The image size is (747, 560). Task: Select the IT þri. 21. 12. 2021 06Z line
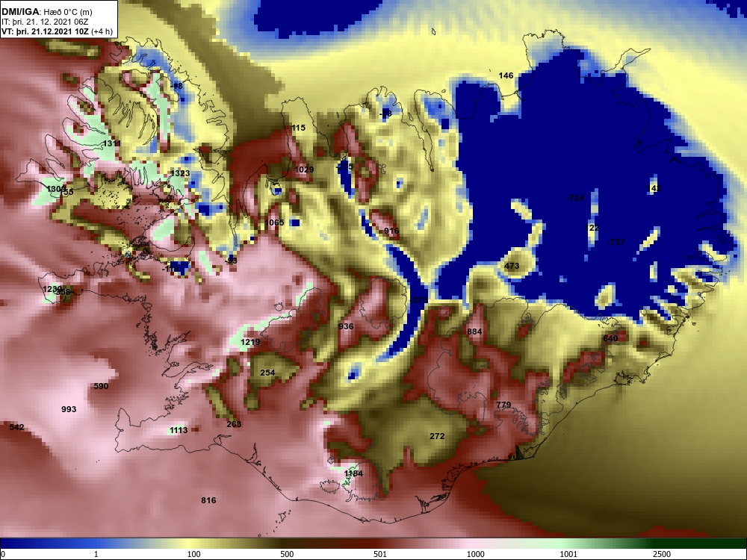[45, 22]
